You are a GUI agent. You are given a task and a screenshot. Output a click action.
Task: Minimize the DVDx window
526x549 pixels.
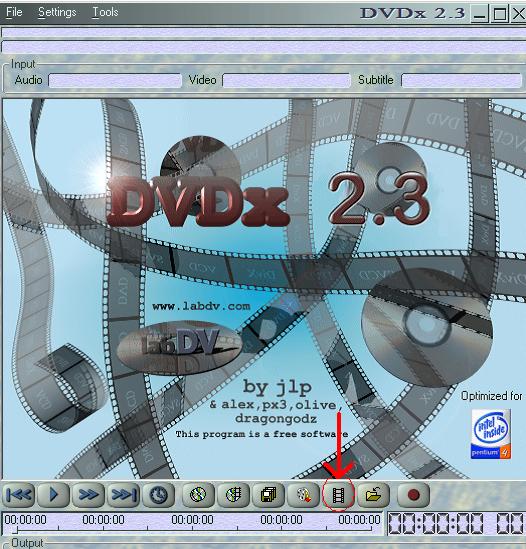point(479,14)
